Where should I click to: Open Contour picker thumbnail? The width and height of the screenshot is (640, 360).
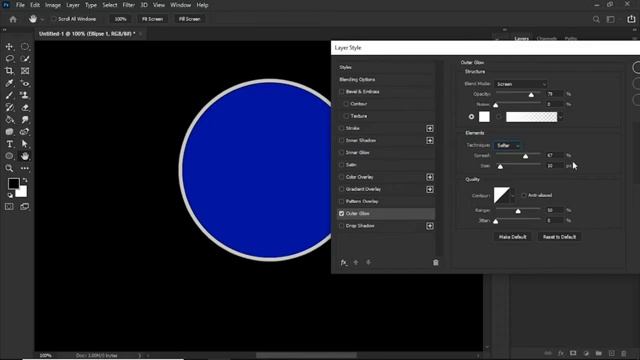point(502,195)
